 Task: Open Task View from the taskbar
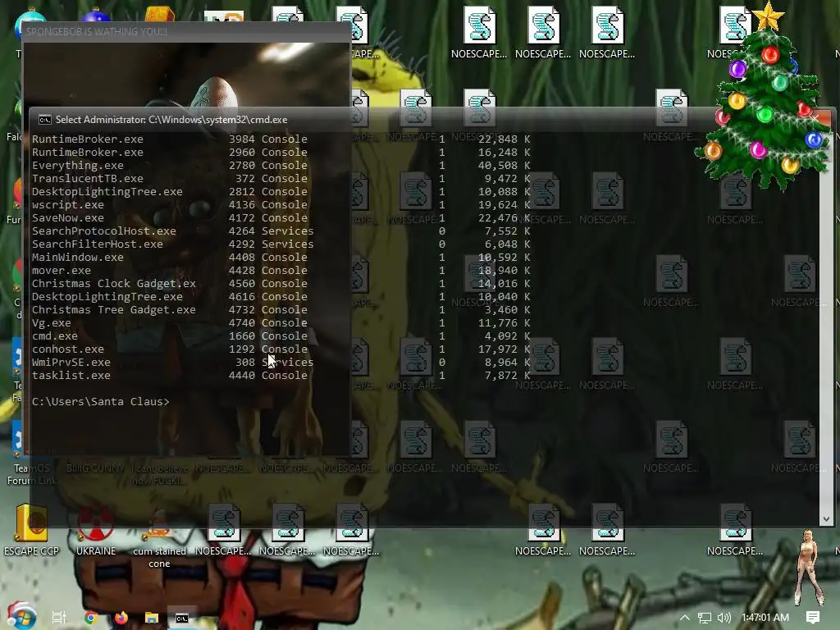pos(59,618)
